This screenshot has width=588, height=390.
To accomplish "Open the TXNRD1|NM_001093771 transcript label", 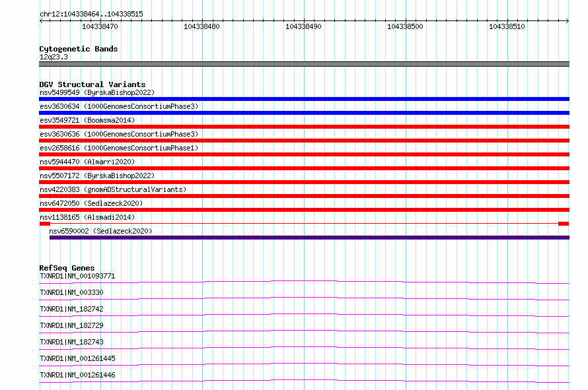I will pyautogui.click(x=77, y=276).
